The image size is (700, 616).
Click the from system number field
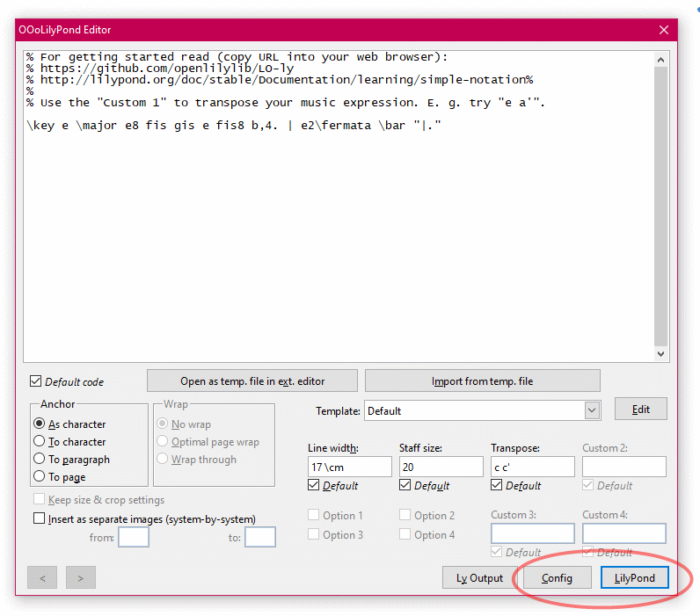tap(134, 537)
